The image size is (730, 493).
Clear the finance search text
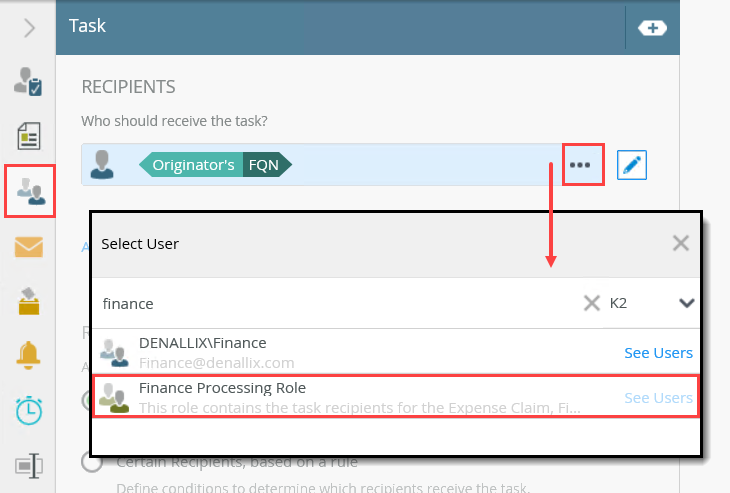pos(592,303)
